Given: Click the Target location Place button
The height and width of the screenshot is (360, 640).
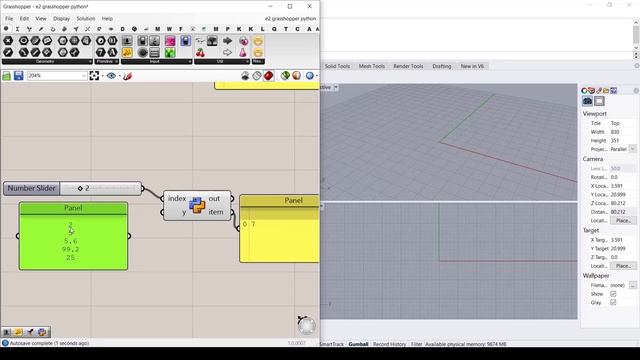Looking at the screenshot, I should (623, 266).
